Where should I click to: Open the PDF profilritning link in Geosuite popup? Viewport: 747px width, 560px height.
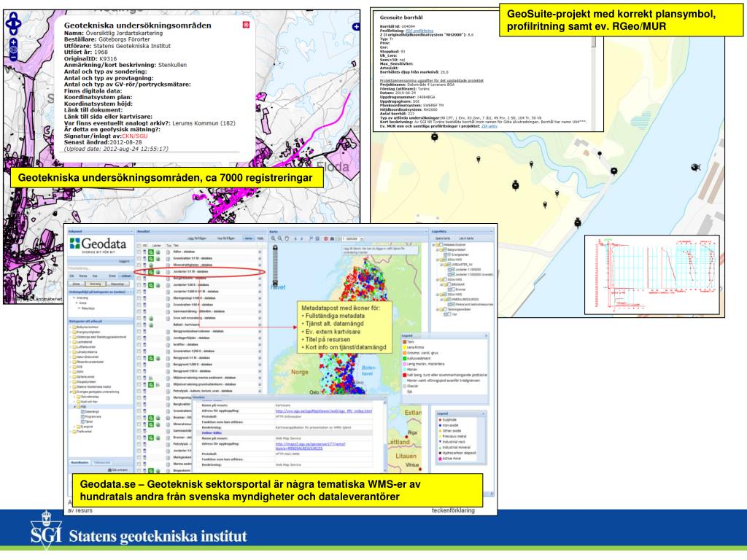coord(419,31)
